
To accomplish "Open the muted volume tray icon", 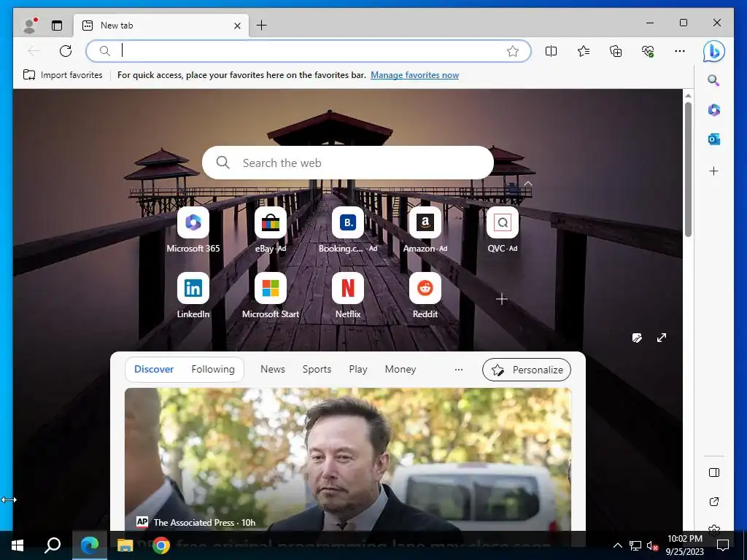I will point(652,545).
